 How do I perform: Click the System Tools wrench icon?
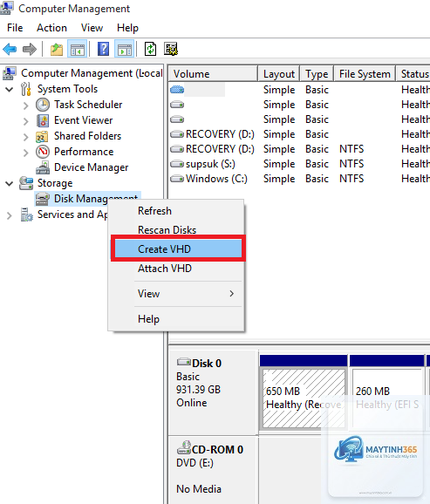26,89
